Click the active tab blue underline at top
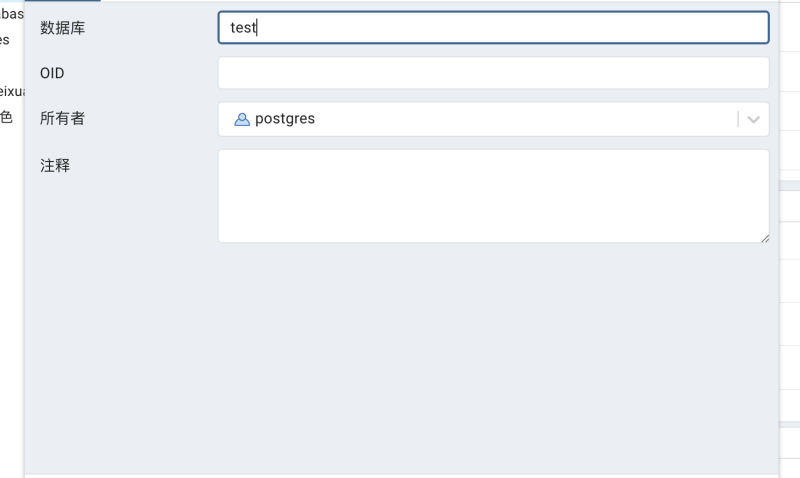The width and height of the screenshot is (800, 478). pyautogui.click(x=62, y=1)
